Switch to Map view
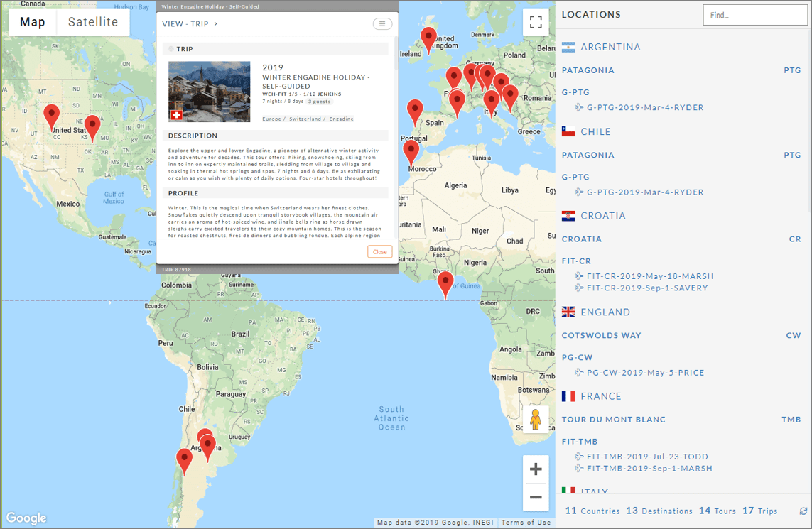 coord(33,22)
